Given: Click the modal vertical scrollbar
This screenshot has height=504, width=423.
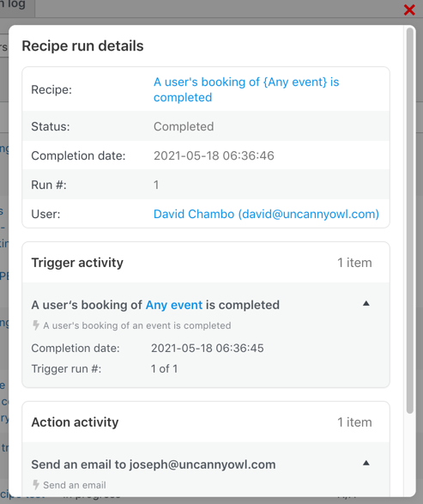Looking at the screenshot, I should [409, 221].
